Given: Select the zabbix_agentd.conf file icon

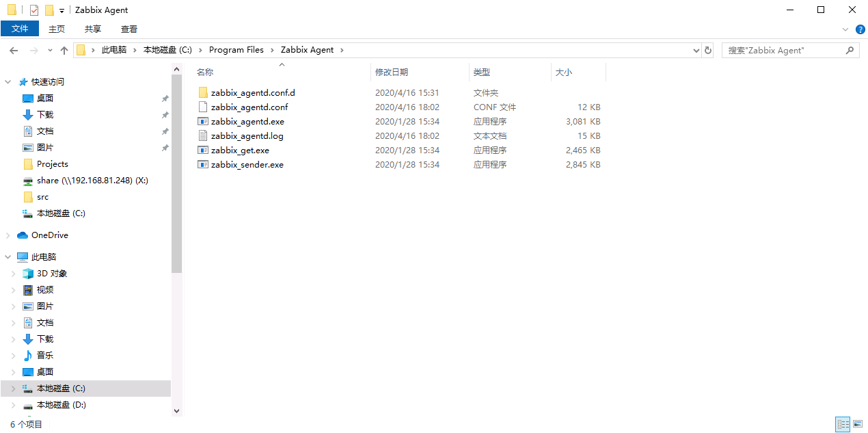Looking at the screenshot, I should [x=202, y=107].
